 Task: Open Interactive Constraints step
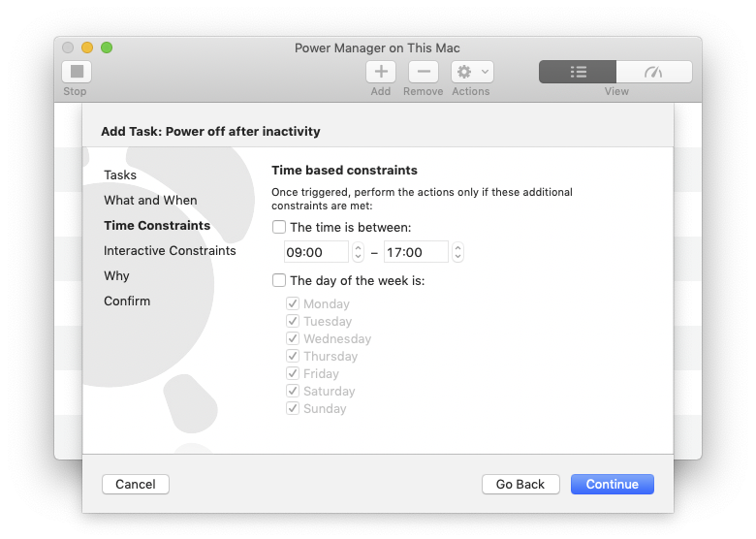pyautogui.click(x=170, y=251)
